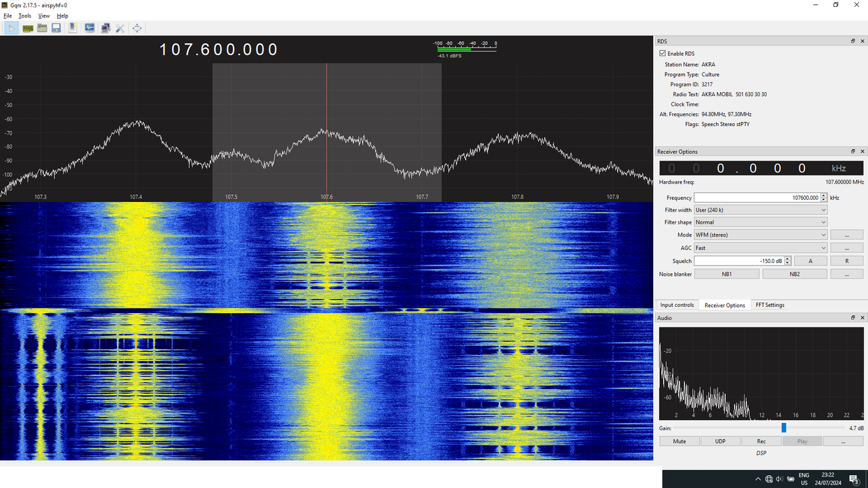868x488 pixels.
Task: Switch to the Input controls tab
Action: (677, 305)
